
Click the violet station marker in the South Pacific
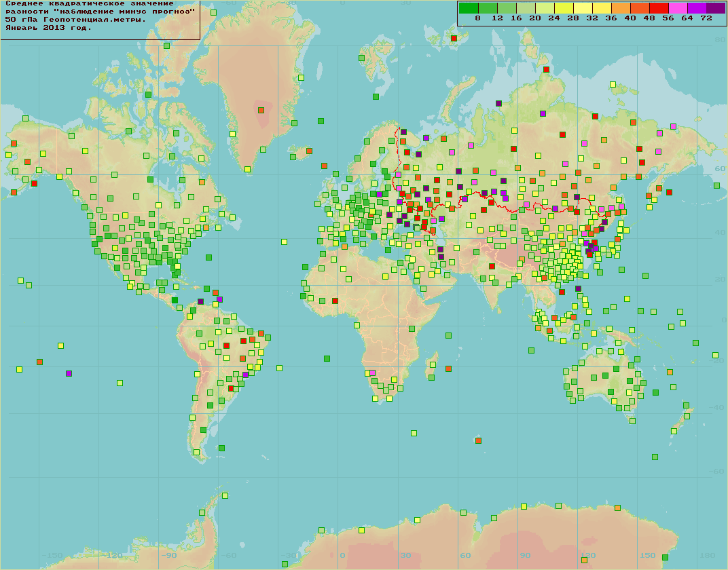(x=69, y=373)
